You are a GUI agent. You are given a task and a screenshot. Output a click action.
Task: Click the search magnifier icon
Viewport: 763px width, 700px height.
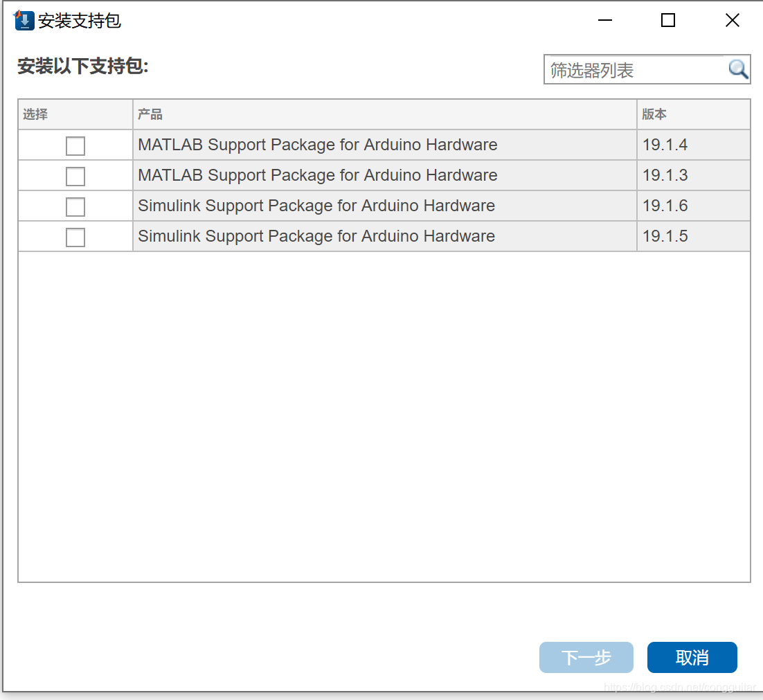point(737,69)
